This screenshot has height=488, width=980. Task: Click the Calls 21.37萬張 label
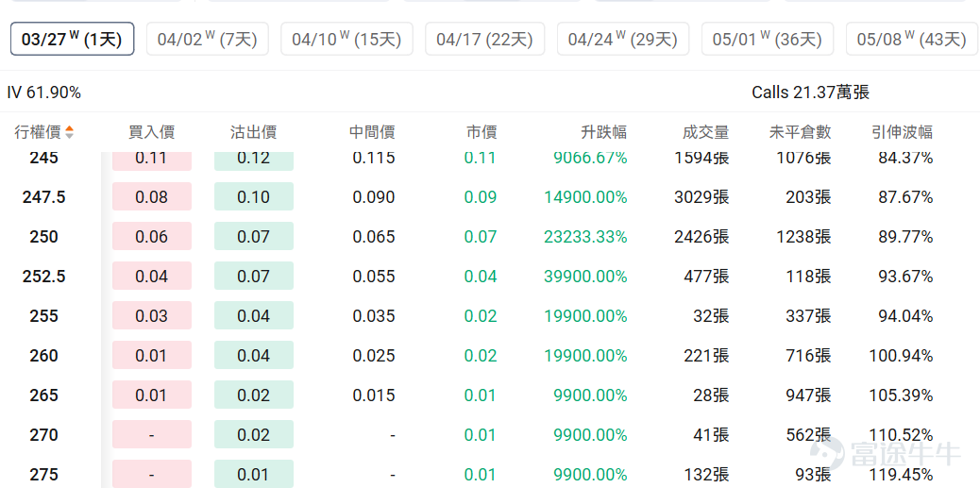tap(811, 93)
